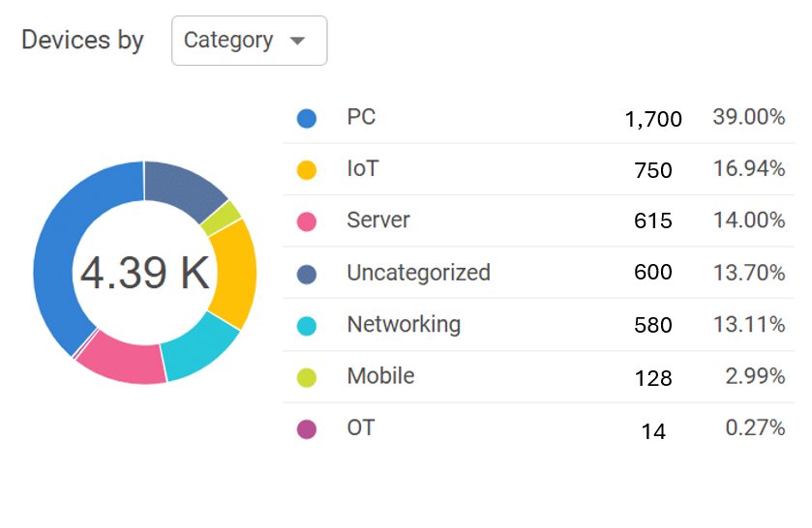Click the slate Uncategorized legend dot

point(307,274)
